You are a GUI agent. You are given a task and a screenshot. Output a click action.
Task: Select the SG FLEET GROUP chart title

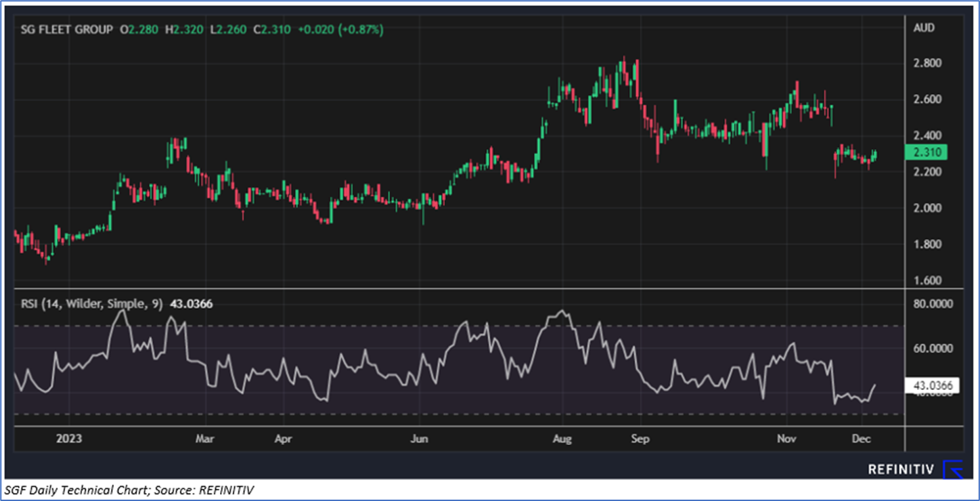(67, 30)
